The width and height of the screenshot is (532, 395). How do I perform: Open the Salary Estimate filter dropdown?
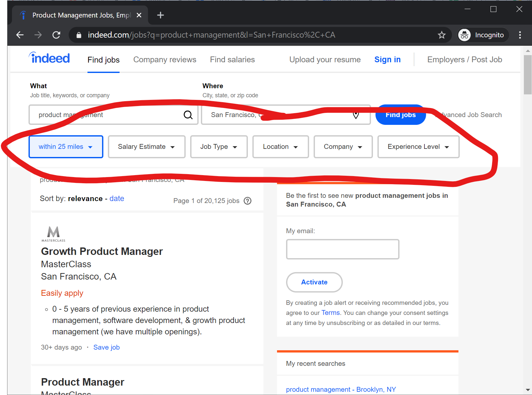click(146, 147)
